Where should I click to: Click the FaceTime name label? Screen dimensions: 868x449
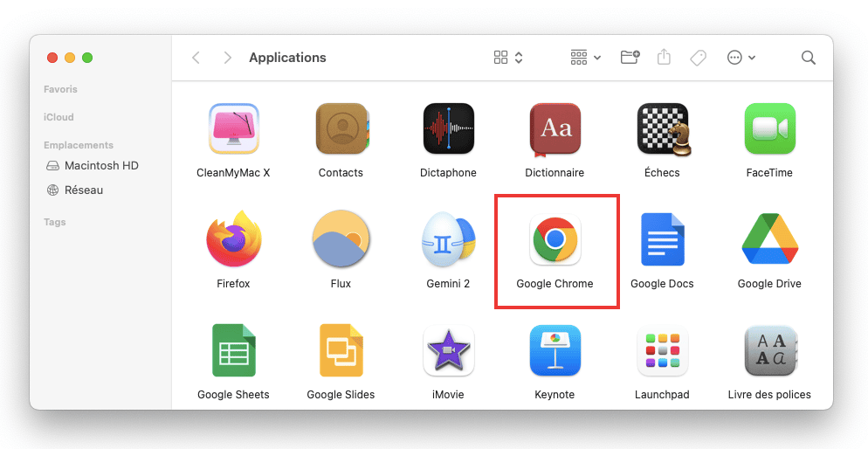[x=769, y=173]
